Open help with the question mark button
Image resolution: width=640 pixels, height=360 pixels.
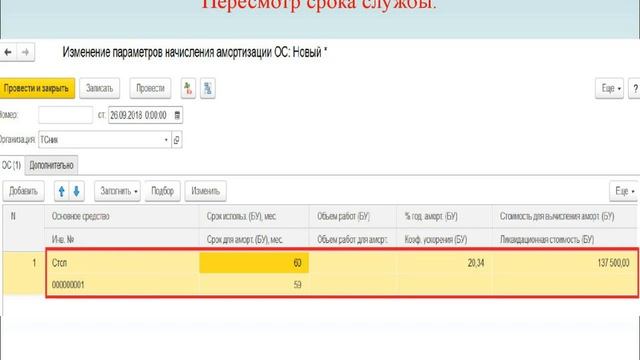pyautogui.click(x=635, y=88)
